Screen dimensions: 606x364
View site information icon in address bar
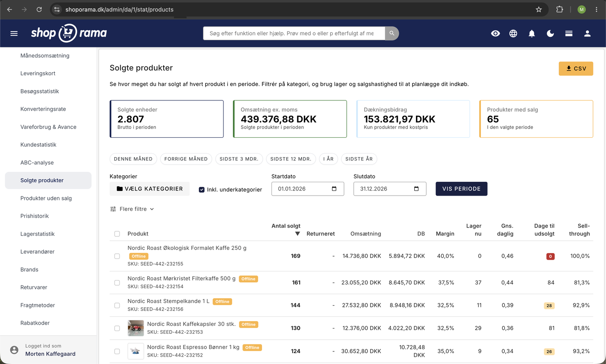point(57,9)
